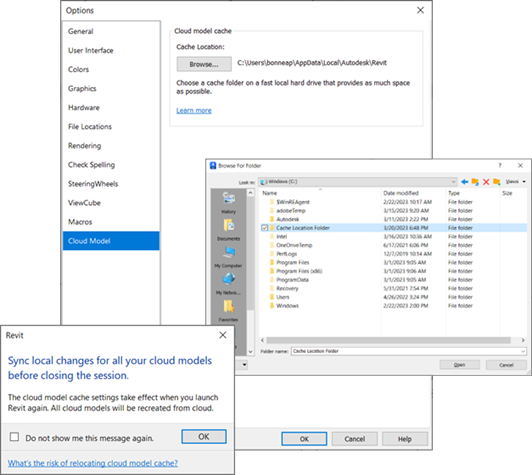
Task: Open the Look in drive dropdown
Action: coord(453,182)
